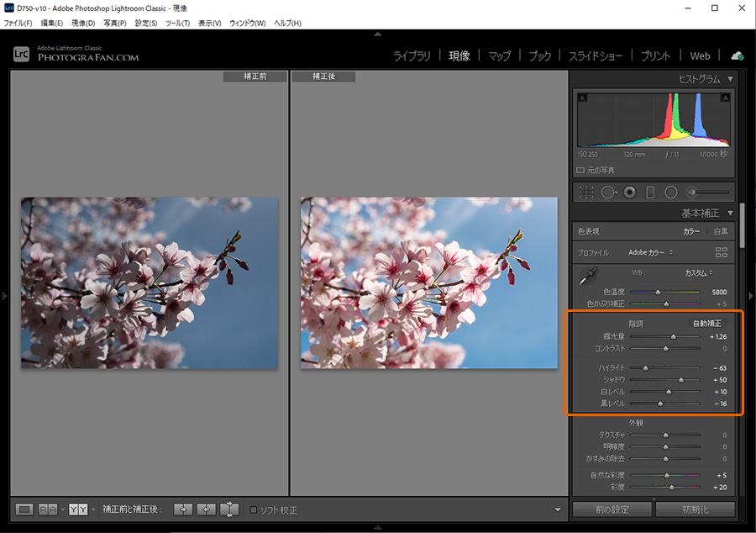Open the ウィンドウ(W) menu
Image resolution: width=756 pixels, height=533 pixels.
247,24
